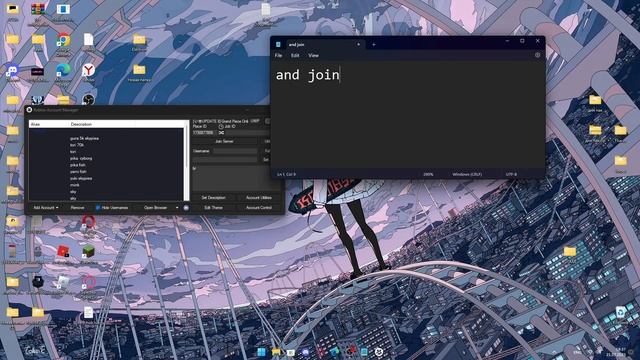This screenshot has width=640, height=360.
Task: Select the "munk" account row
Action: (x=106, y=185)
